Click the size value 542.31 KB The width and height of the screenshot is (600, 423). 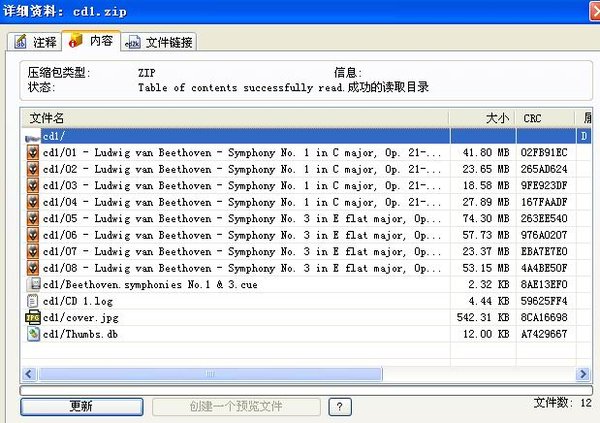(483, 317)
